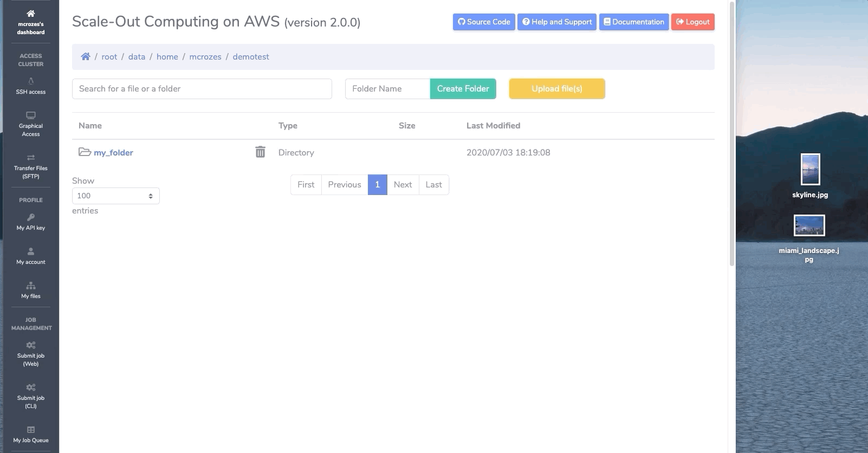The height and width of the screenshot is (453, 868).
Task: Open SSH access in the sidebar
Action: pos(31,86)
